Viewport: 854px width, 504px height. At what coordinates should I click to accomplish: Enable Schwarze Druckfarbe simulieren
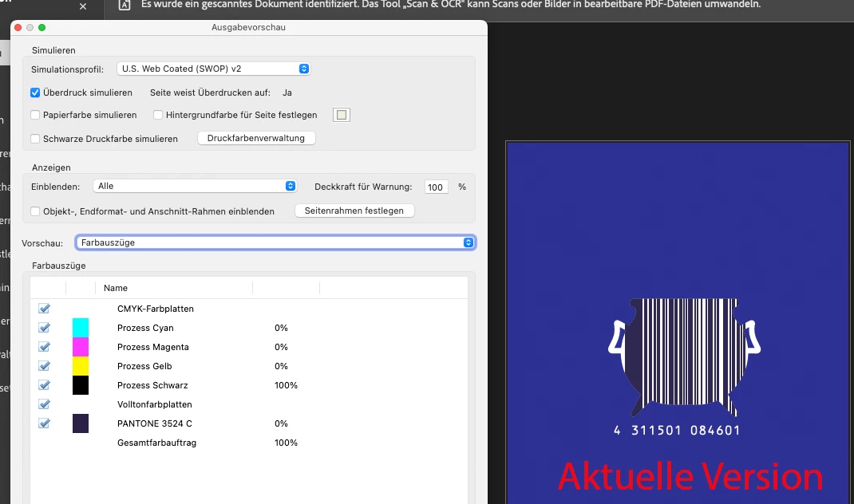click(35, 139)
